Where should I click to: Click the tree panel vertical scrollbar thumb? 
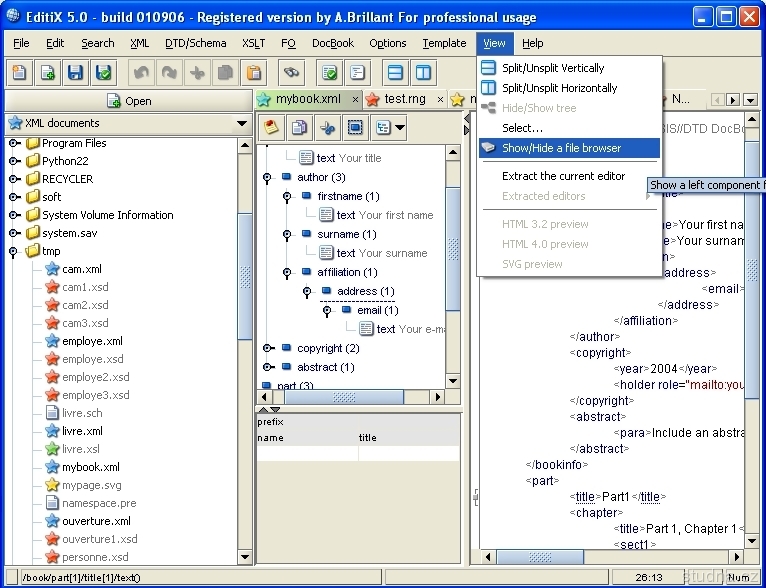point(453,249)
